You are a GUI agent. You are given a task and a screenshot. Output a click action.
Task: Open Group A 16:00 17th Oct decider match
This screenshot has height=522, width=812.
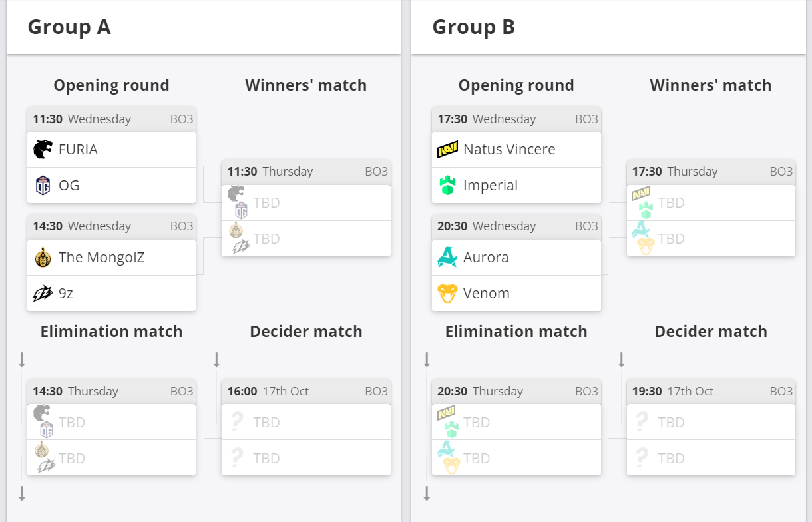(x=306, y=391)
